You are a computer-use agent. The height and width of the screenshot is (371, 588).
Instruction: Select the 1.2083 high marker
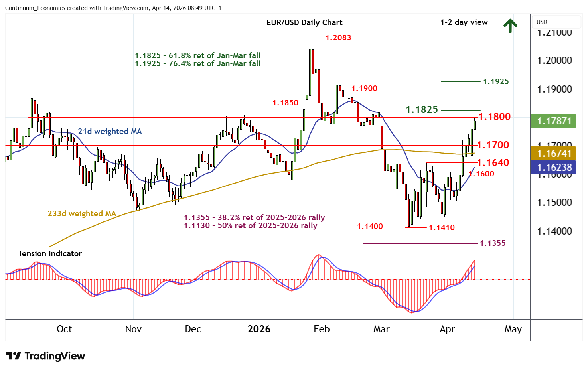click(338, 38)
